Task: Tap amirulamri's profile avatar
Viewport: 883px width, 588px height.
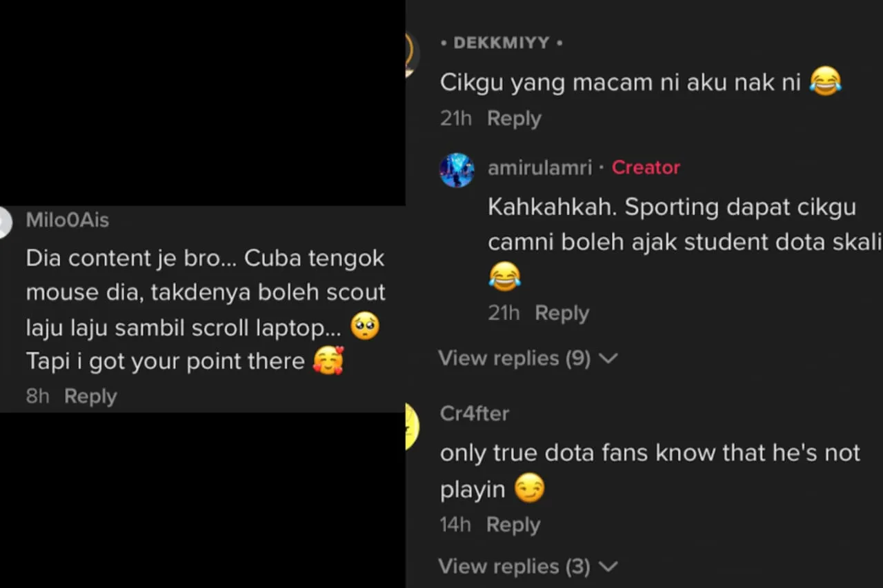Action: pos(457,170)
